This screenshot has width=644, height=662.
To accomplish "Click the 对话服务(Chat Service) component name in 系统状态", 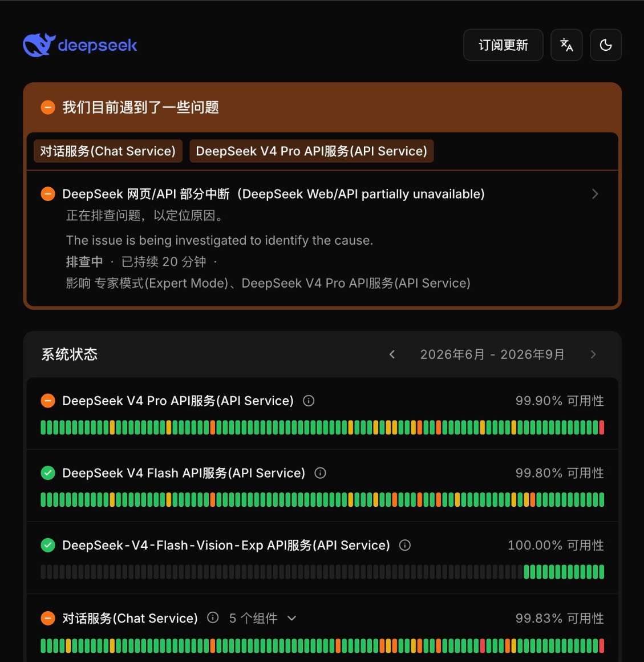I will pyautogui.click(x=130, y=618).
